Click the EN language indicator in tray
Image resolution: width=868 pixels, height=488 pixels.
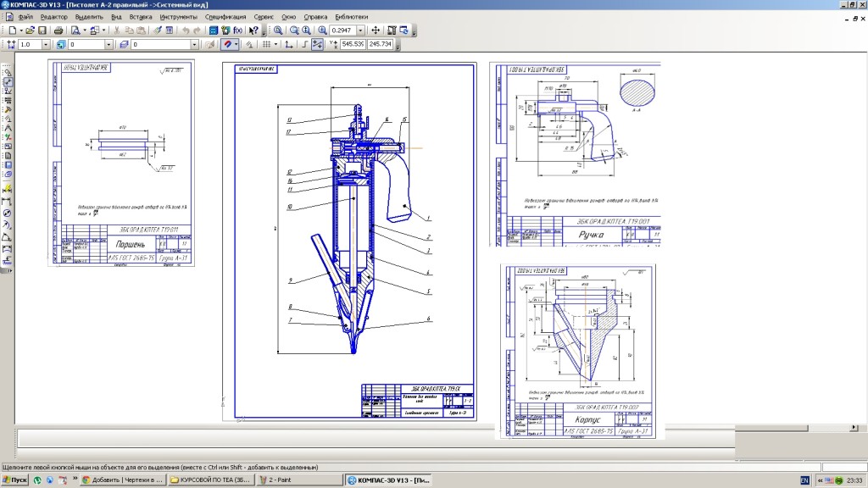click(x=804, y=480)
